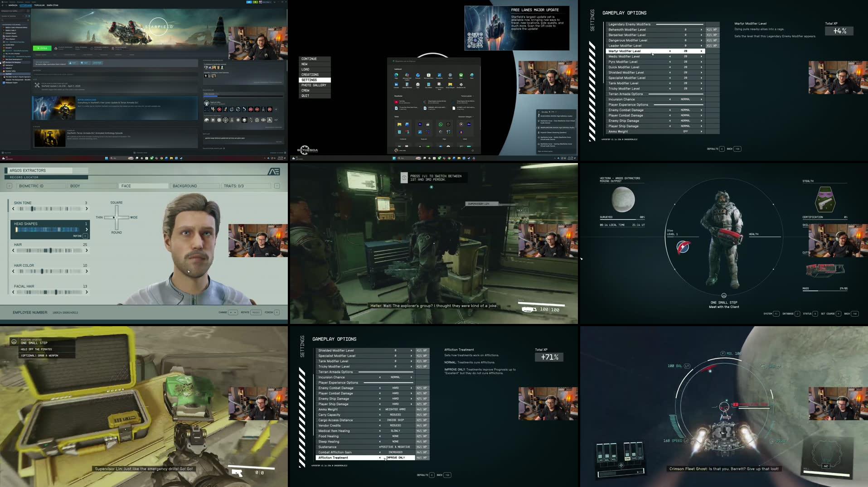868x487 pixels.
Task: Open the BODY tab in character creator
Action: [92, 186]
